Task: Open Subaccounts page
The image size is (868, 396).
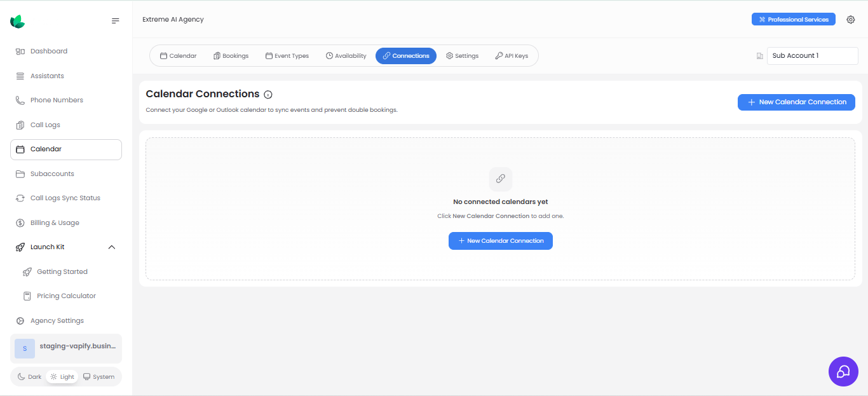Action: [x=66, y=174]
